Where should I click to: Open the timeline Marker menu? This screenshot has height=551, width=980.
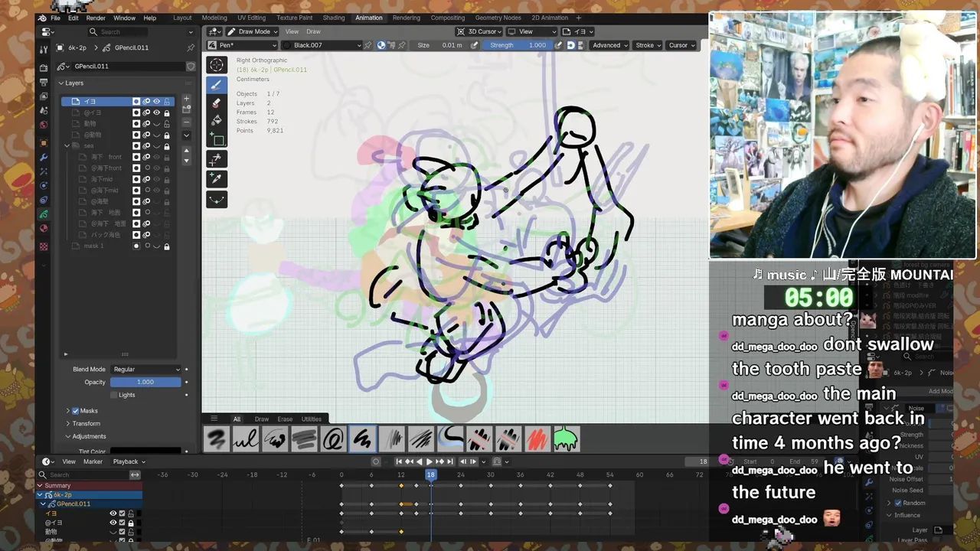[x=93, y=461]
